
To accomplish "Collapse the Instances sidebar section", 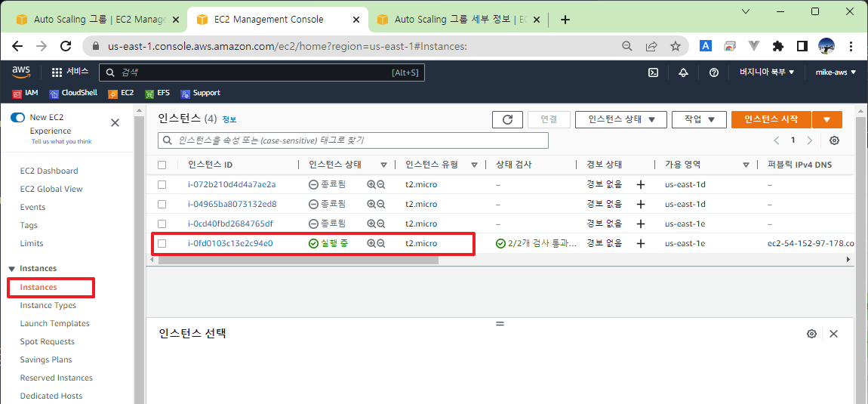I will click(11, 268).
